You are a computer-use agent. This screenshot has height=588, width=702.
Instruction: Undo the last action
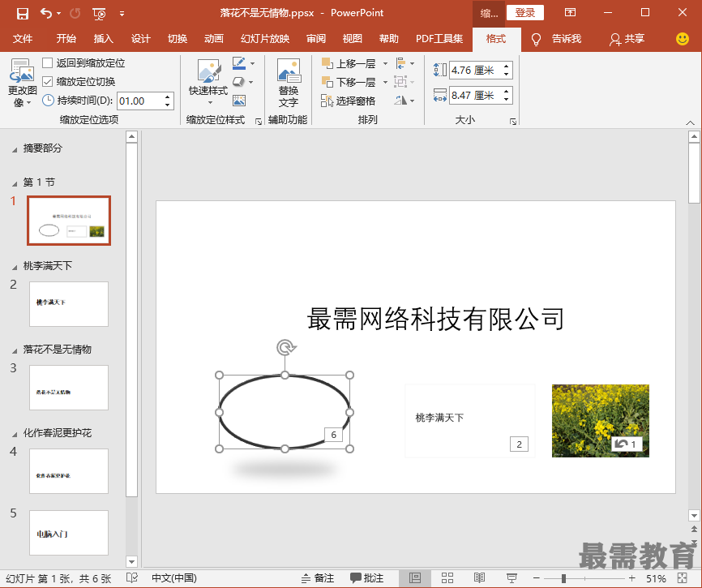[x=46, y=14]
